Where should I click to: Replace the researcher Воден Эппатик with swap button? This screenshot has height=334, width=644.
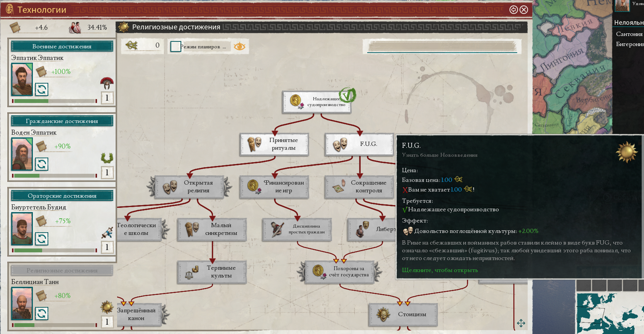click(42, 164)
